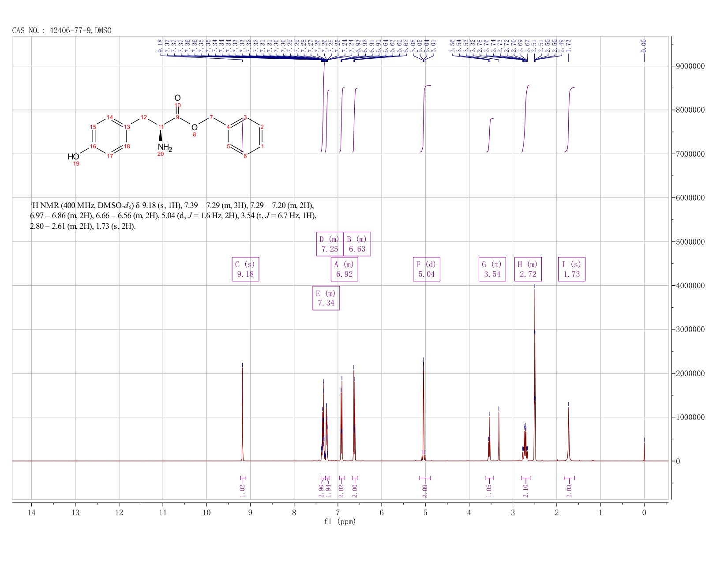728x563 pixels.
Task: Click the CAS NO. 42406-77-9 title text
Action: [62, 30]
